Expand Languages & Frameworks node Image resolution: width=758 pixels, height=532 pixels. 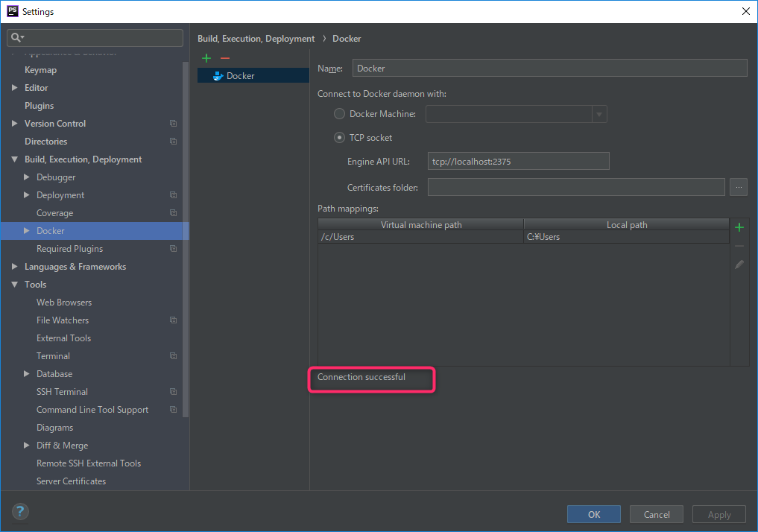[x=14, y=266]
